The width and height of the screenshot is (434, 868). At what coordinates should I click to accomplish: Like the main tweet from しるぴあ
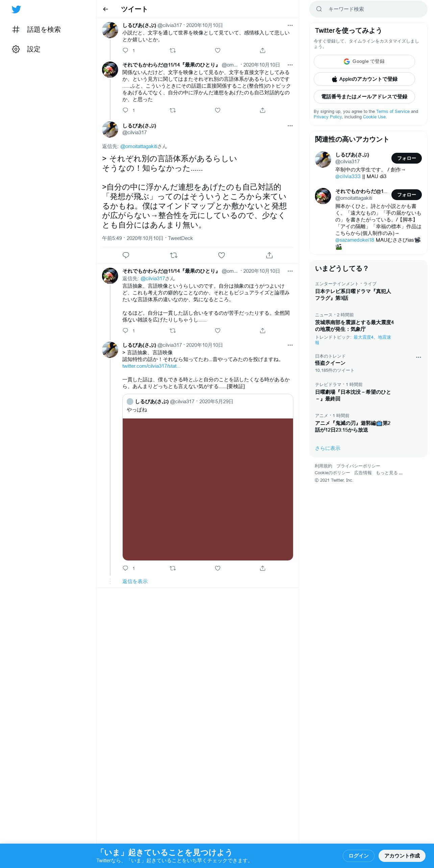pyautogui.click(x=221, y=255)
